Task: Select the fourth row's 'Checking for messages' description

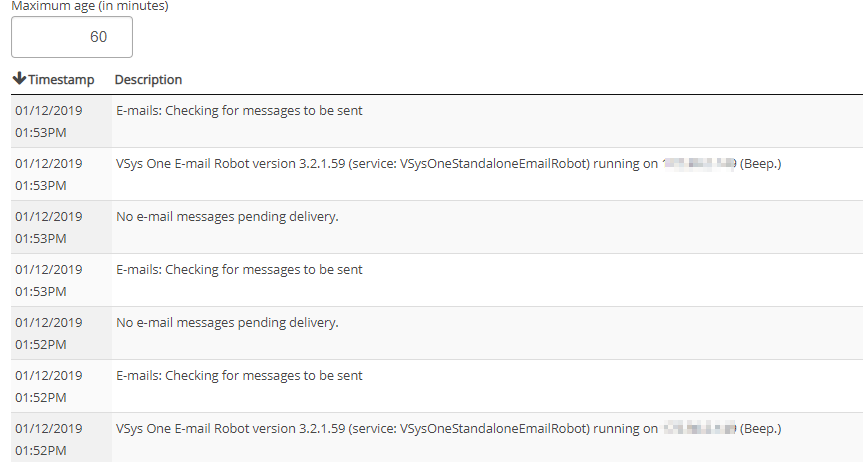Action: click(x=239, y=269)
